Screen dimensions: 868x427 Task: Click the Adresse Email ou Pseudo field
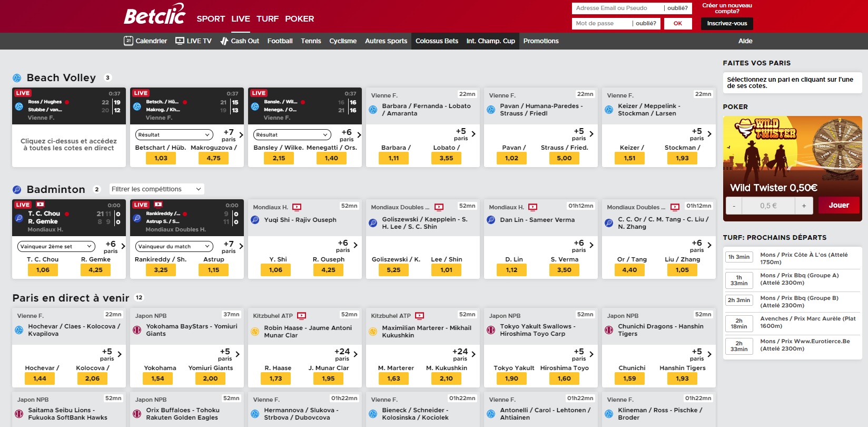617,8
